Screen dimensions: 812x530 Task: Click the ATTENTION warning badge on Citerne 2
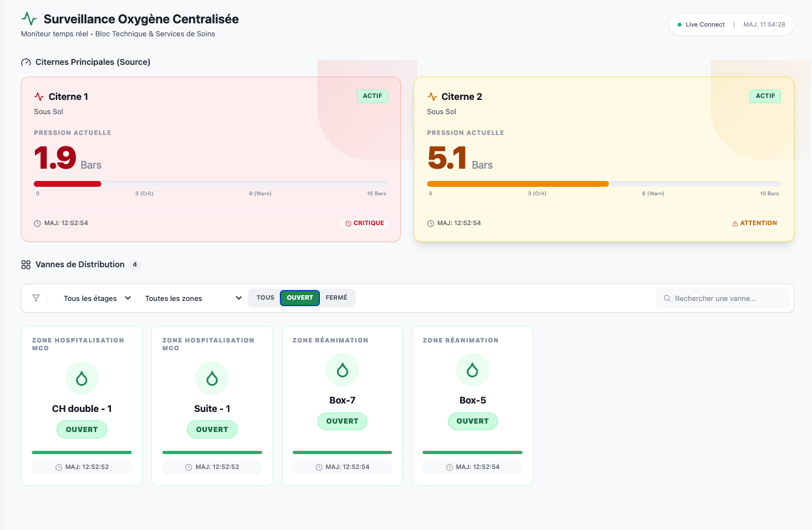[x=754, y=223]
